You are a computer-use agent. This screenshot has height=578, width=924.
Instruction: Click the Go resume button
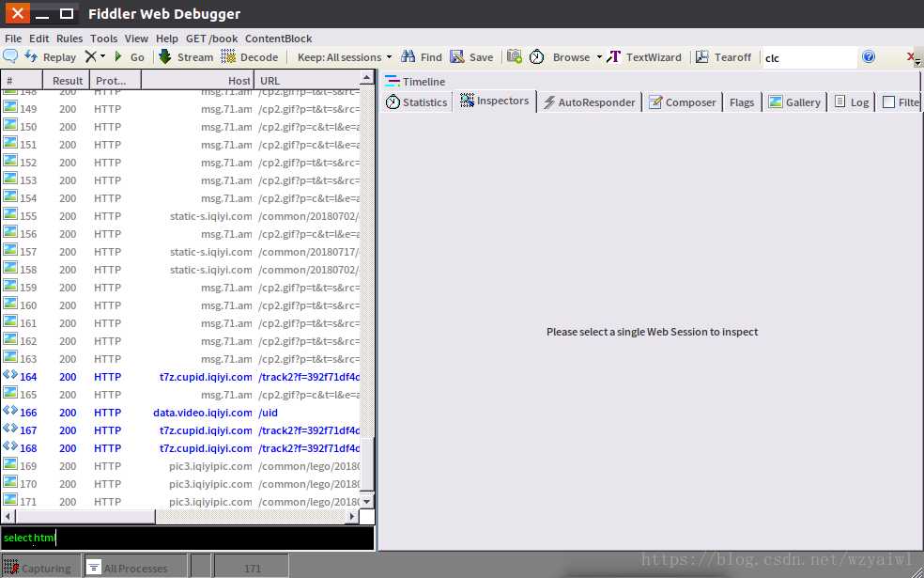pyautogui.click(x=129, y=57)
